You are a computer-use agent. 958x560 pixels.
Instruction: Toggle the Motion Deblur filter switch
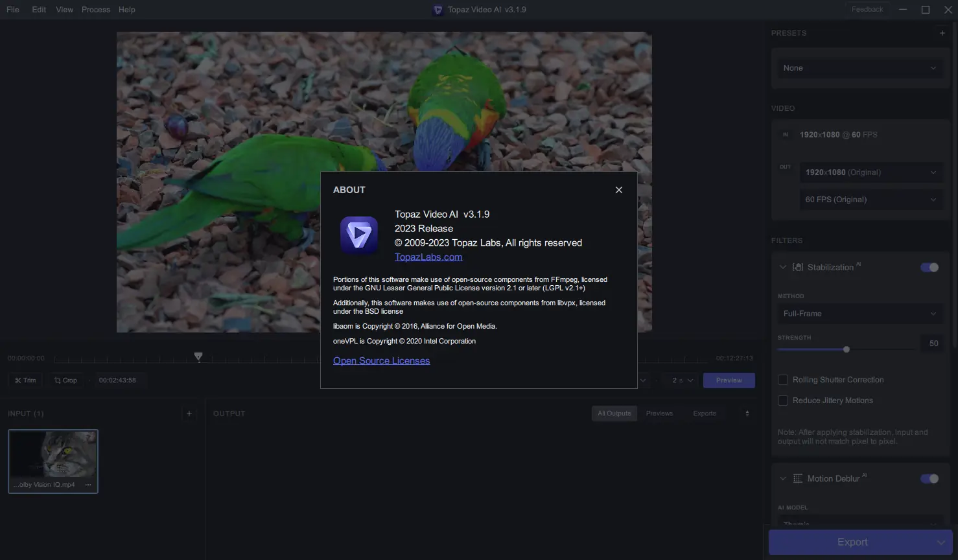[929, 478]
